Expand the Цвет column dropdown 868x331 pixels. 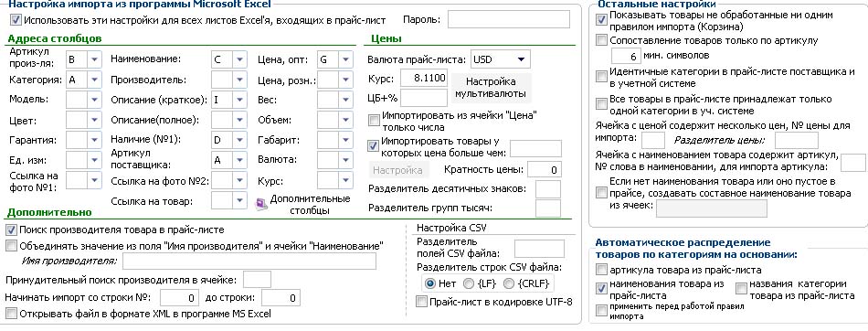pyautogui.click(x=95, y=121)
